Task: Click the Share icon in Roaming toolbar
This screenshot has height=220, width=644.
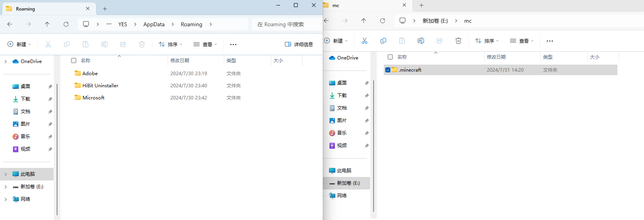Action: click(x=123, y=44)
